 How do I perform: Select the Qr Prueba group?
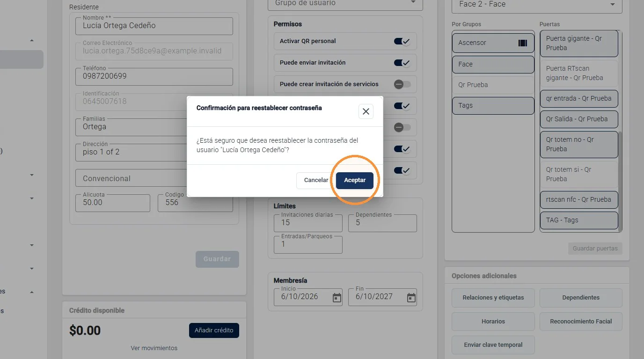(493, 85)
